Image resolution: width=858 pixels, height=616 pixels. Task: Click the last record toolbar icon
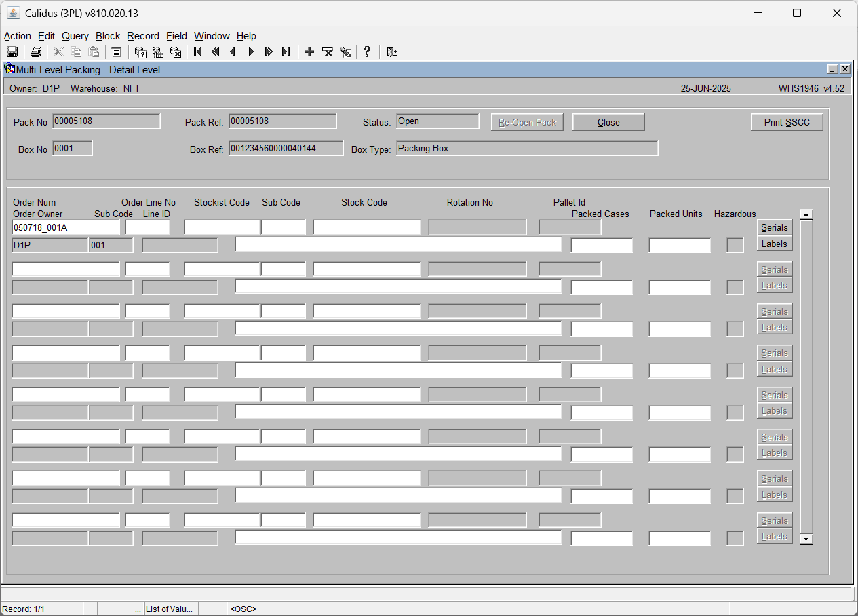coord(286,52)
